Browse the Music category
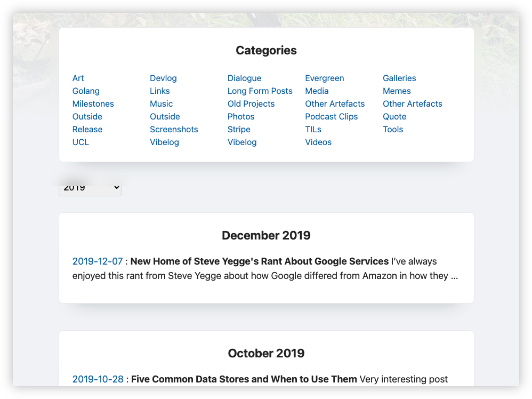The image size is (532, 399). point(161,104)
